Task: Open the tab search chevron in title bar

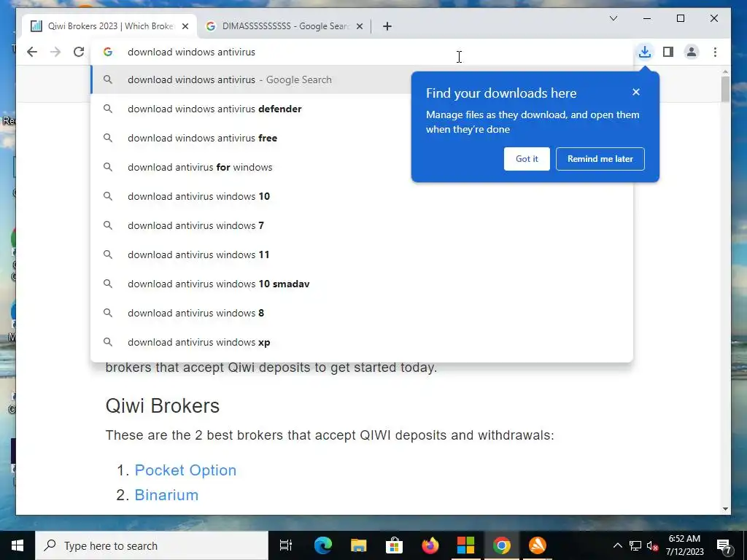Action: click(613, 18)
